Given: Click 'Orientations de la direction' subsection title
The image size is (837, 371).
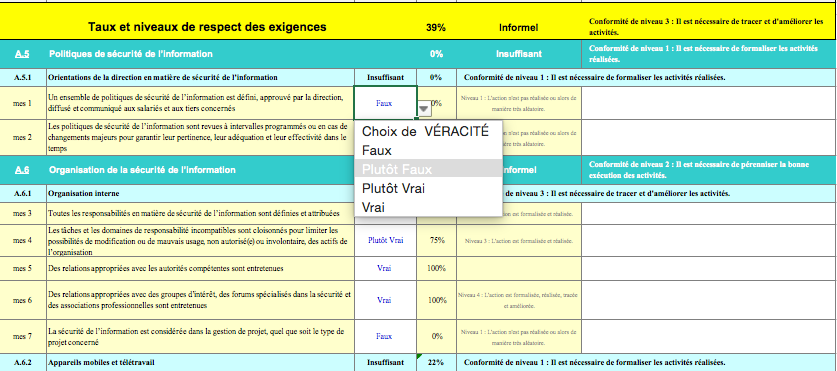Looking at the screenshot, I should pos(163,77).
